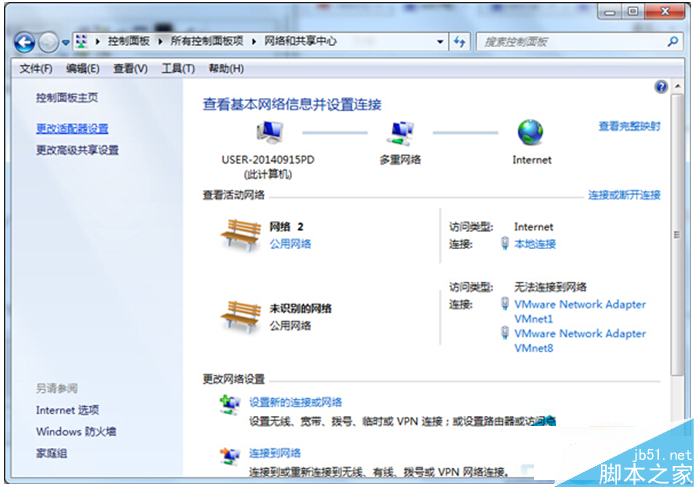This screenshot has width=694, height=487.
Task: Click the park bench icon for 网络 2
Action: pos(238,234)
